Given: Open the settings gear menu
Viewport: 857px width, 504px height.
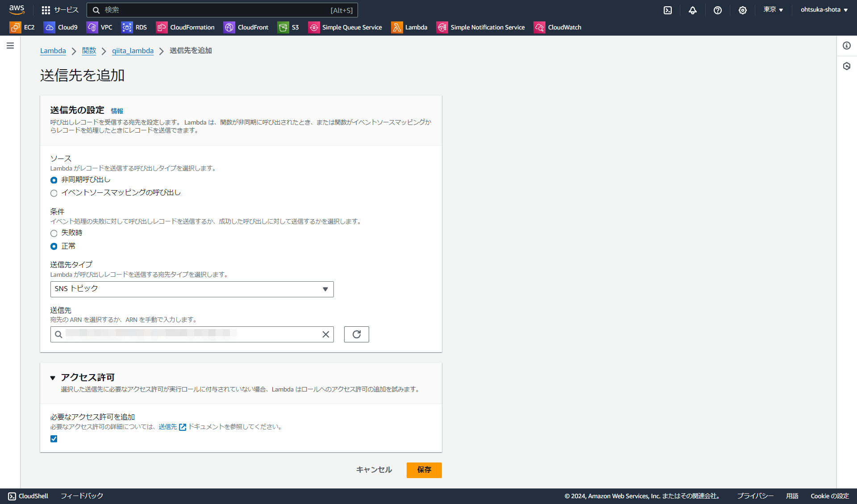Looking at the screenshot, I should click(742, 10).
